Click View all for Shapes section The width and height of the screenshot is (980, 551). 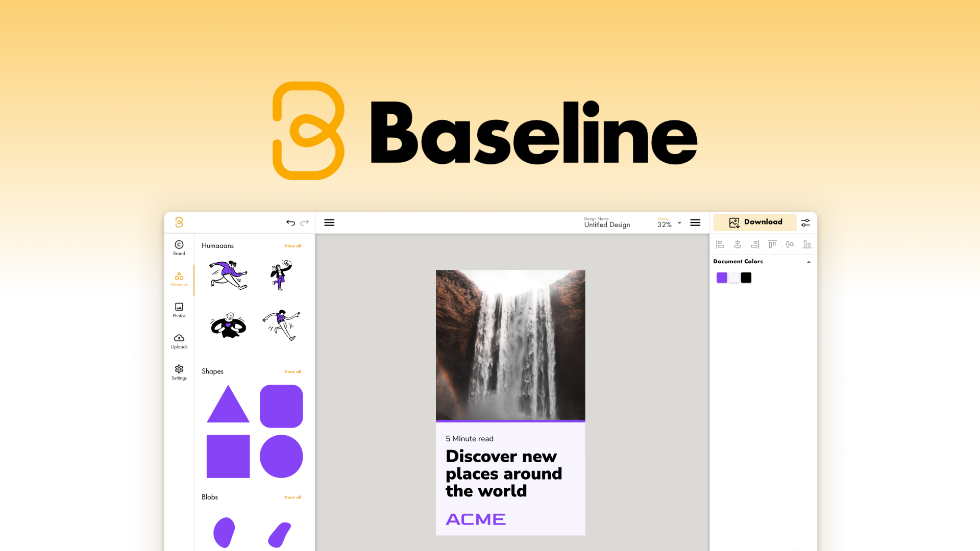292,371
